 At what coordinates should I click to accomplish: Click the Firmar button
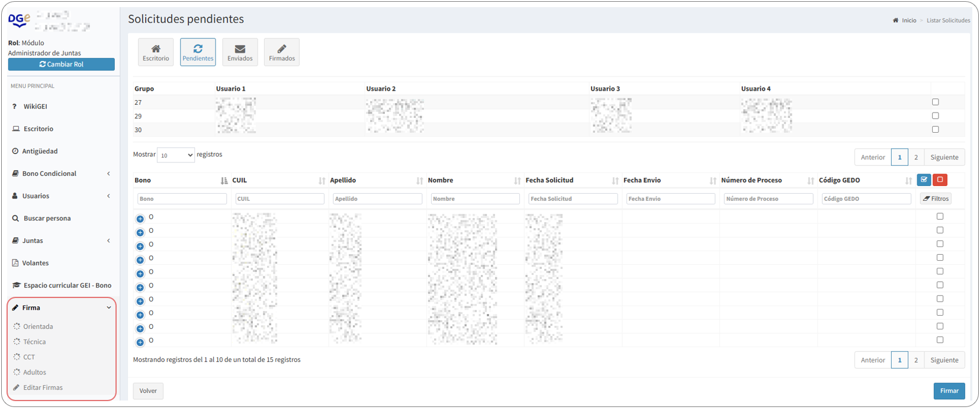[x=949, y=390]
